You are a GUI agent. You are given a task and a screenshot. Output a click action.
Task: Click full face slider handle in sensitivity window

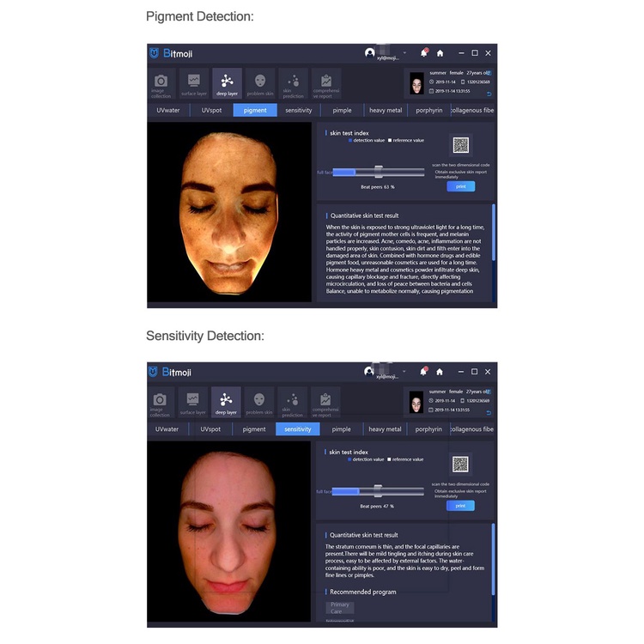pos(377,491)
